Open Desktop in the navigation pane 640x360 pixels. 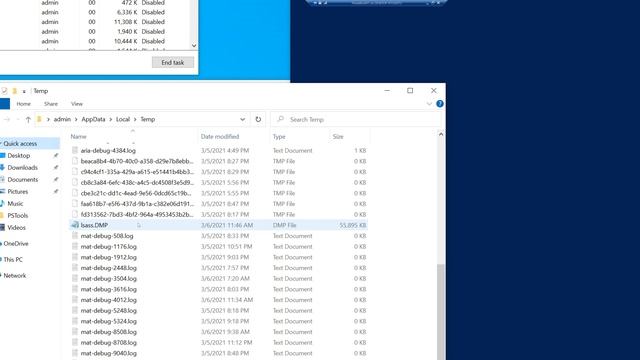(18, 156)
